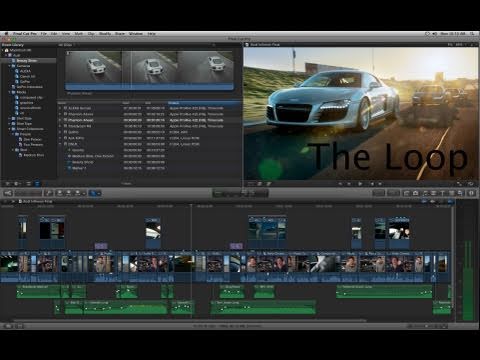Open the Titles browser T icon
The width and height of the screenshot is (480, 360).
pyautogui.click(x=442, y=193)
